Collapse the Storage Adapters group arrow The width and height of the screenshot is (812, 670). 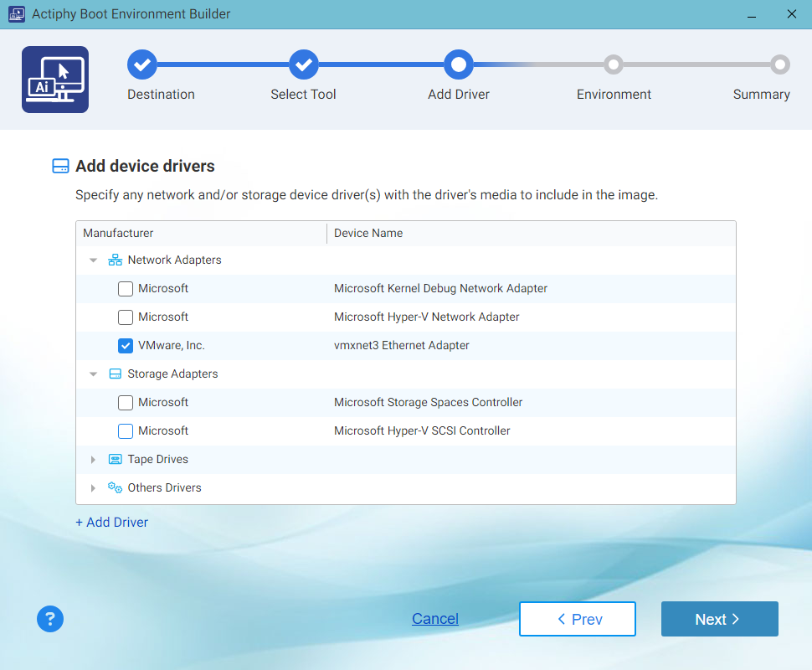tap(93, 374)
